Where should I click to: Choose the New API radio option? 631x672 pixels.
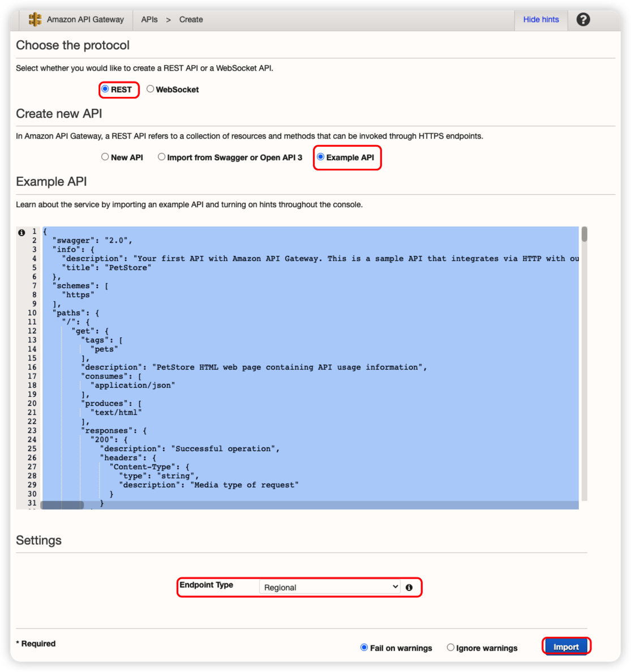click(105, 157)
